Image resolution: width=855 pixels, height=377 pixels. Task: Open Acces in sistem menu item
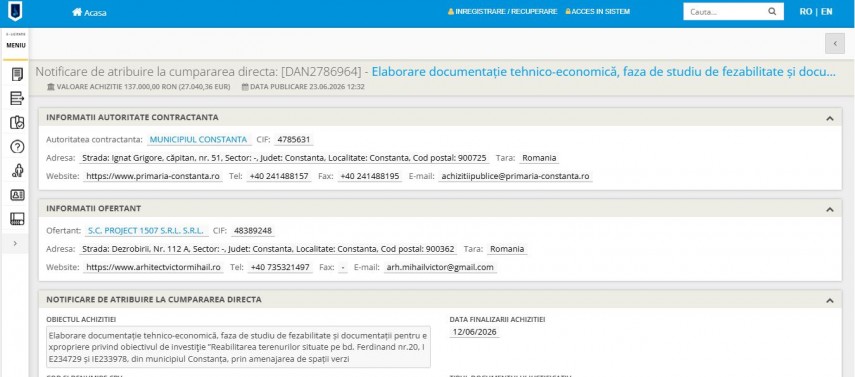[597, 11]
